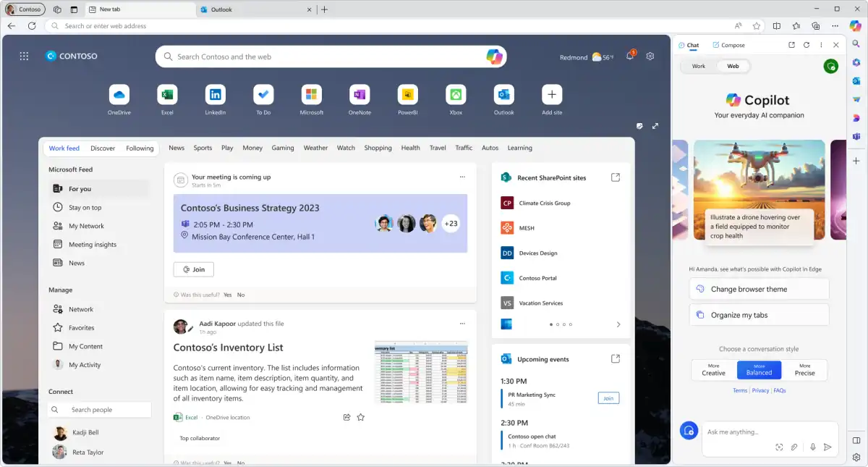Add page to favorites star in address bar
This screenshot has height=467, width=868.
tap(757, 25)
